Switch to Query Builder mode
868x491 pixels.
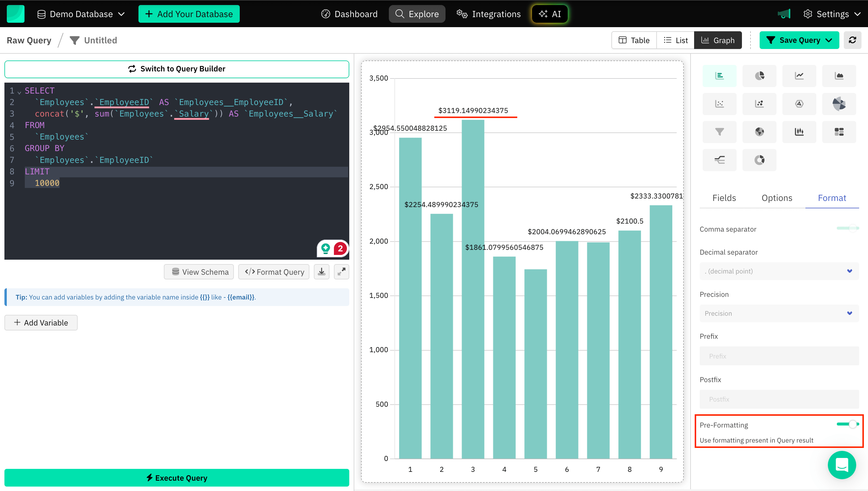click(x=177, y=69)
